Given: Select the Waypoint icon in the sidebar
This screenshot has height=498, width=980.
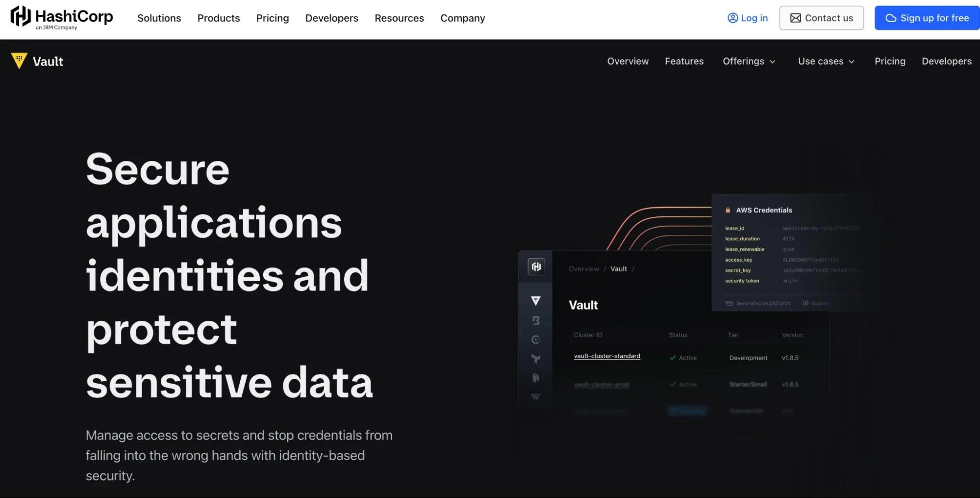Looking at the screenshot, I should [535, 397].
